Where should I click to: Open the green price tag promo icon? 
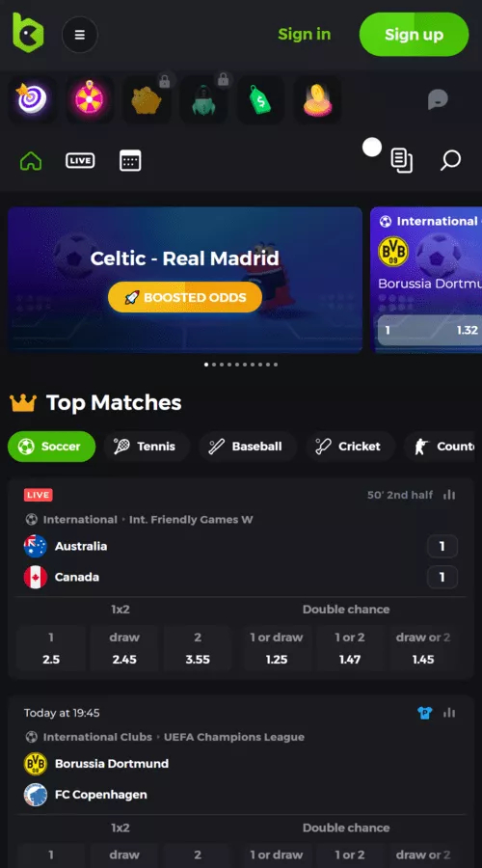click(x=260, y=99)
